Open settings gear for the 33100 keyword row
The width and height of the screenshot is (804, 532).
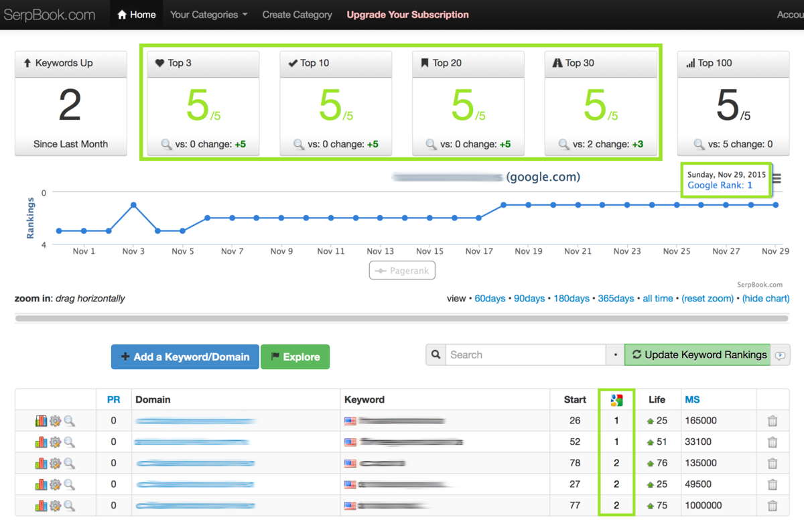click(55, 442)
